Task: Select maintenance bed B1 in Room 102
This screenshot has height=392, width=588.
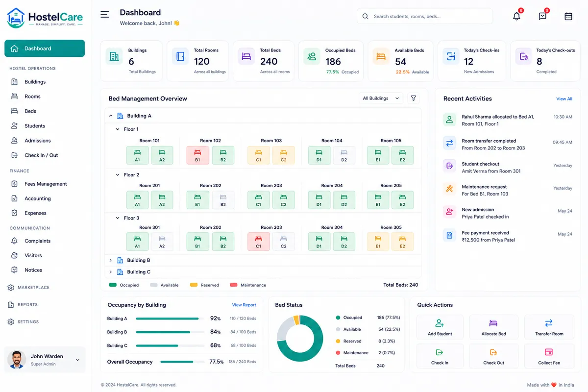Action: pyautogui.click(x=197, y=155)
